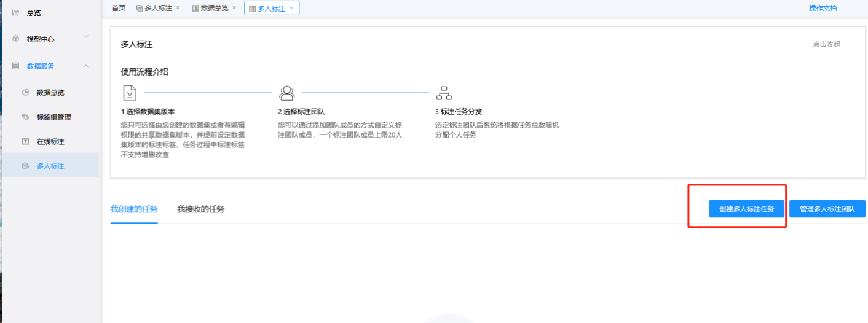Image resolution: width=868 pixels, height=323 pixels.
Task: Click the step title 3 标注任务分发
Action: click(458, 112)
